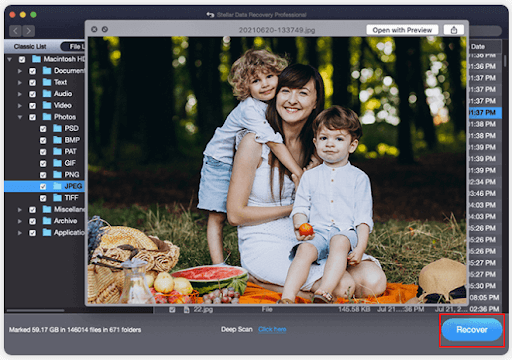Click the PNG folder icon
Viewport: 512px width, 360px height.
coord(58,174)
